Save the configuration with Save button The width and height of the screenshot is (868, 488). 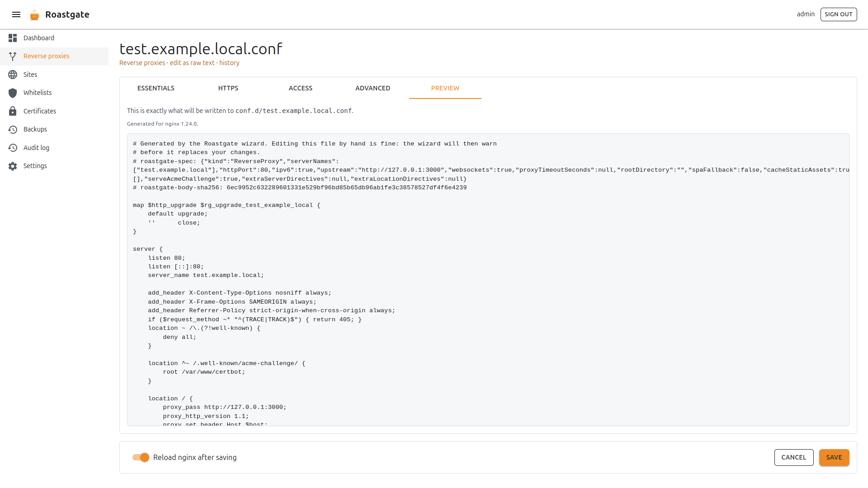coord(834,457)
